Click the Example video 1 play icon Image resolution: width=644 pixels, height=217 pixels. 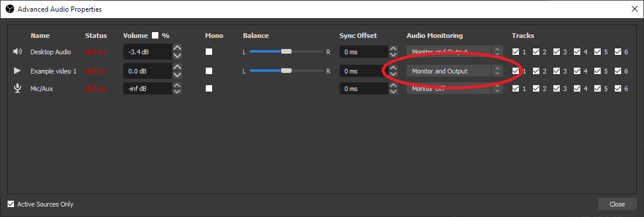point(18,71)
